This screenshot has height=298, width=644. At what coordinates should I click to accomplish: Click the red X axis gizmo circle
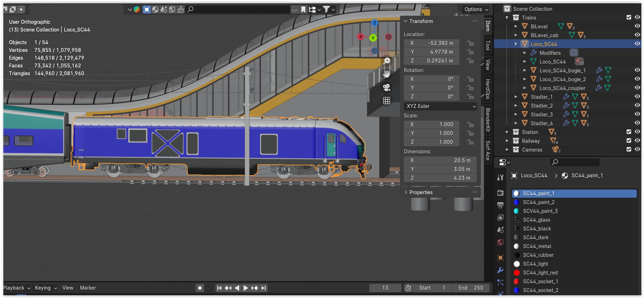tap(361, 37)
